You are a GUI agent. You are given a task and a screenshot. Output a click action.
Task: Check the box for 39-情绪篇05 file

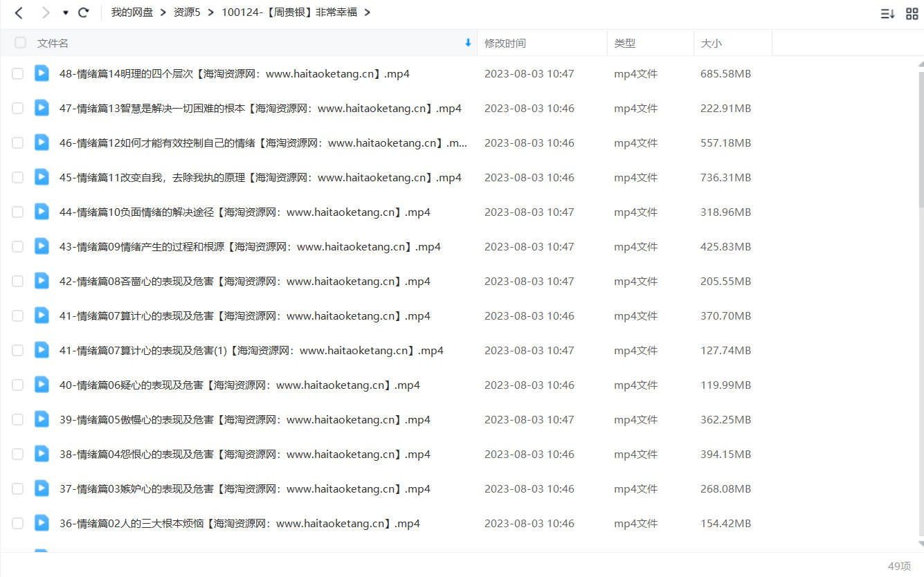pos(17,419)
